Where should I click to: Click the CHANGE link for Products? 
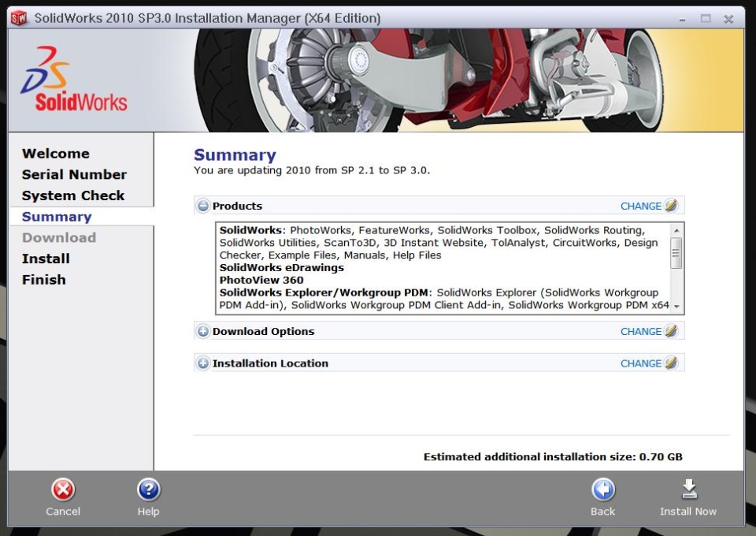[641, 206]
